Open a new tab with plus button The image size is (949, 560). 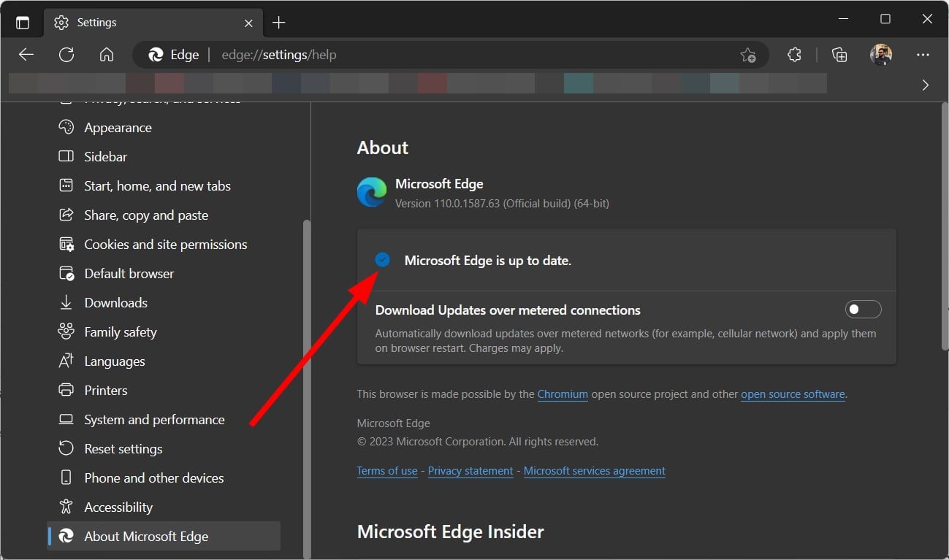pyautogui.click(x=278, y=23)
